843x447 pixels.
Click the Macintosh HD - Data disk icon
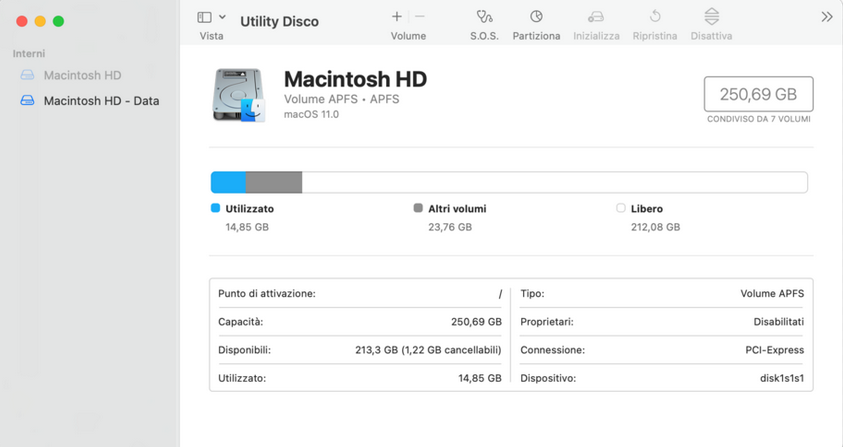(x=27, y=101)
